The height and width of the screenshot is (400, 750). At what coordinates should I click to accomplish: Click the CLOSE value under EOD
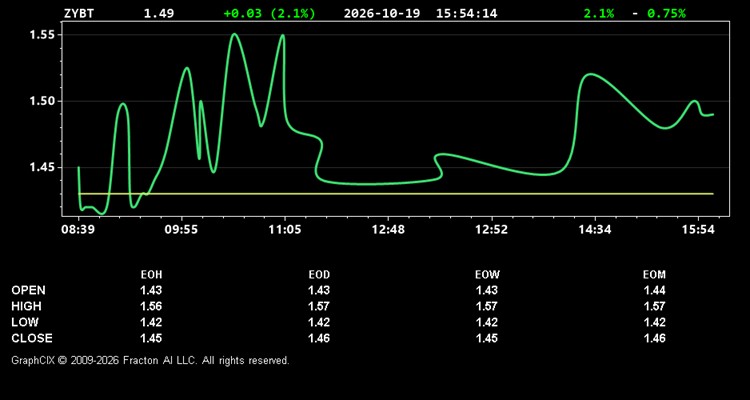tap(319, 338)
